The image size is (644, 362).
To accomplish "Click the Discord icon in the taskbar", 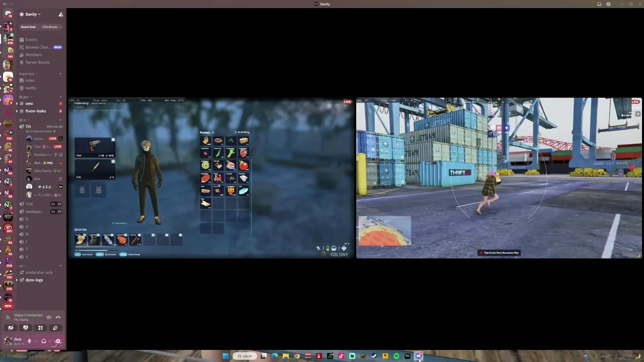I will pyautogui.click(x=419, y=356).
